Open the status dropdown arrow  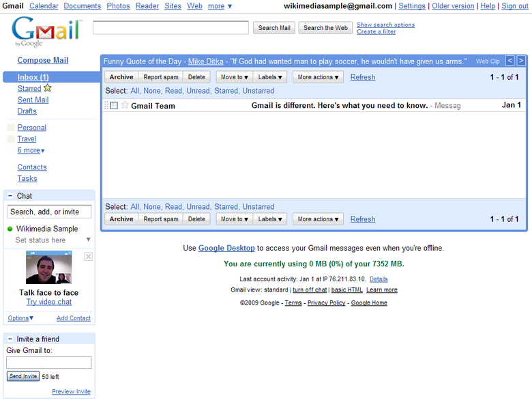pyautogui.click(x=88, y=240)
